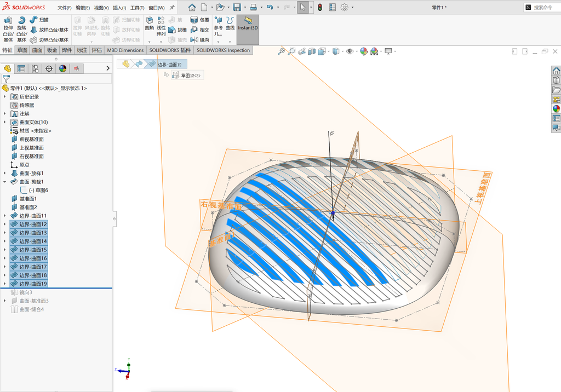Open the Options gear icon
The height and width of the screenshot is (392, 561).
pyautogui.click(x=344, y=7)
